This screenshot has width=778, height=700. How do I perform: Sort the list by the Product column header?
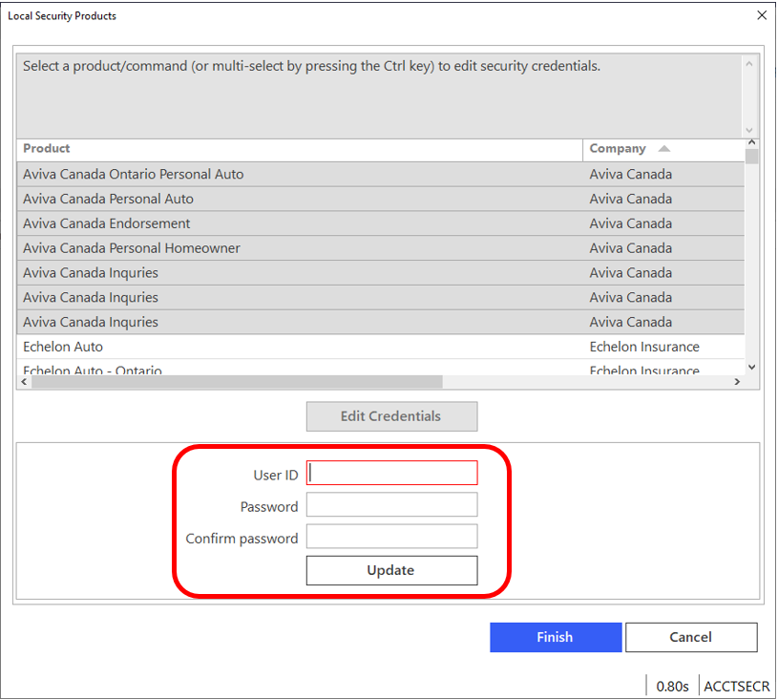(300, 149)
